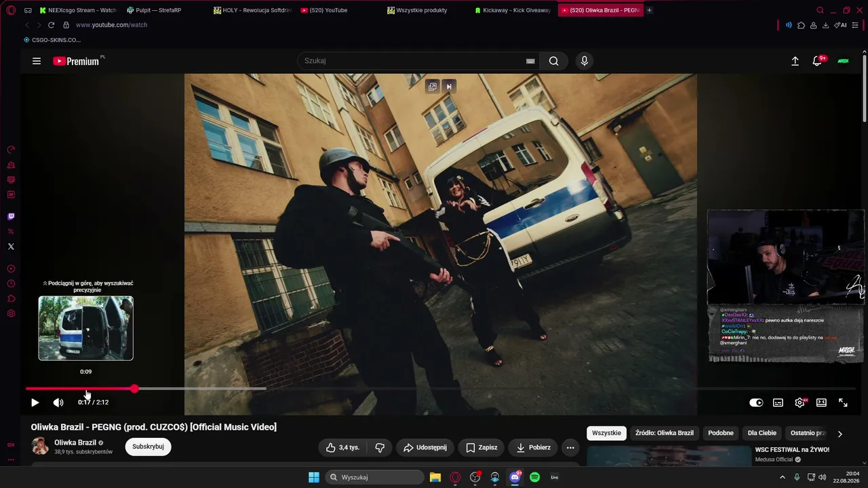Enter fullscreen mode
Viewport: 868px width, 488px height.
843,403
